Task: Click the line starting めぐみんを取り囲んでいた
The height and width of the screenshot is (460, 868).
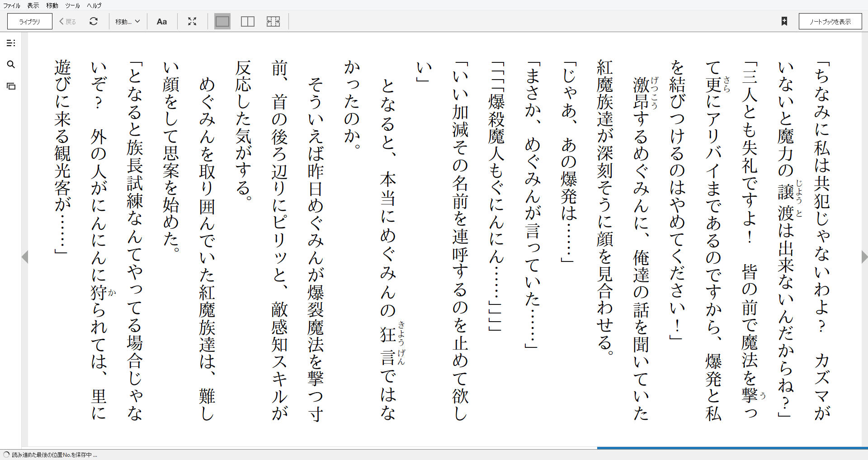Action: pos(207,250)
